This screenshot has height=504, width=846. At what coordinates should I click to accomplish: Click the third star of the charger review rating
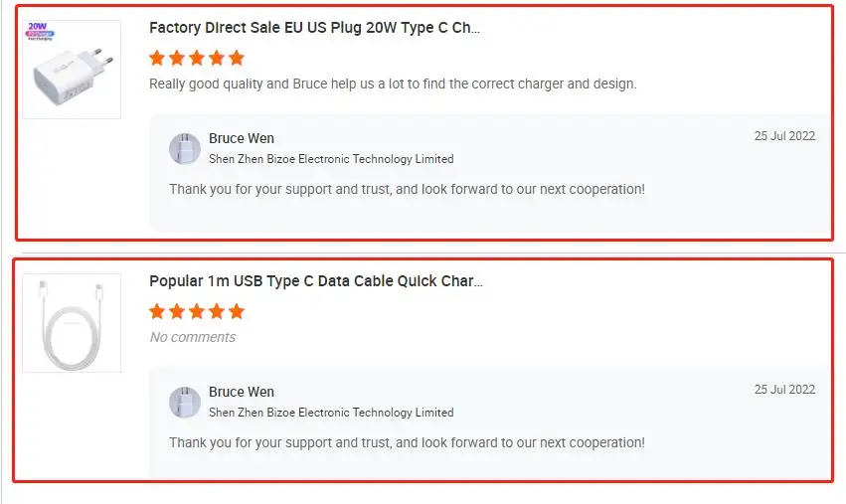[x=197, y=58]
